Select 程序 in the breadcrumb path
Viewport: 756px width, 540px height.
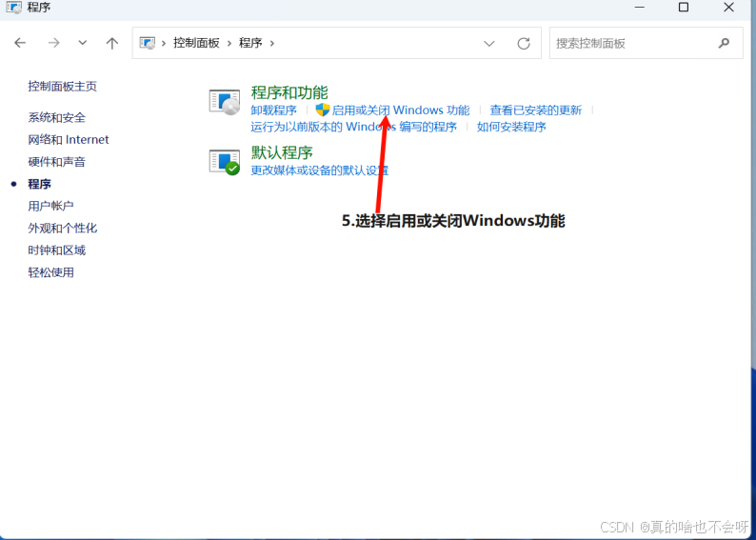point(250,43)
